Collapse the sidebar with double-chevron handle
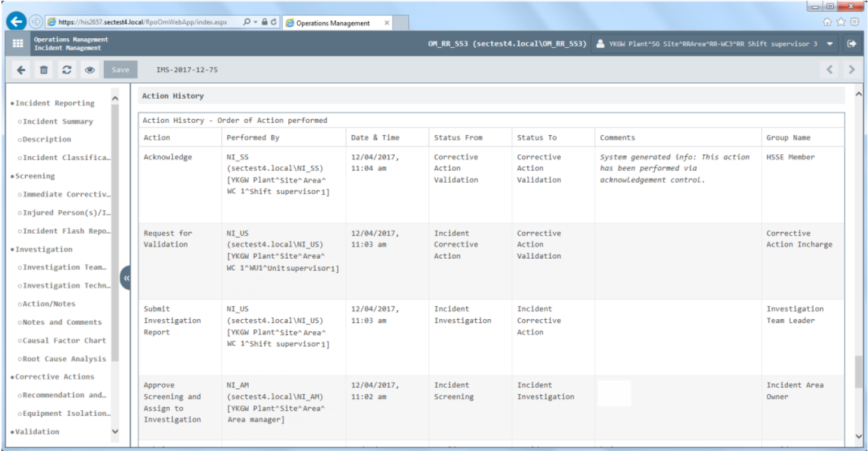This screenshot has height=451, width=868. tap(125, 278)
